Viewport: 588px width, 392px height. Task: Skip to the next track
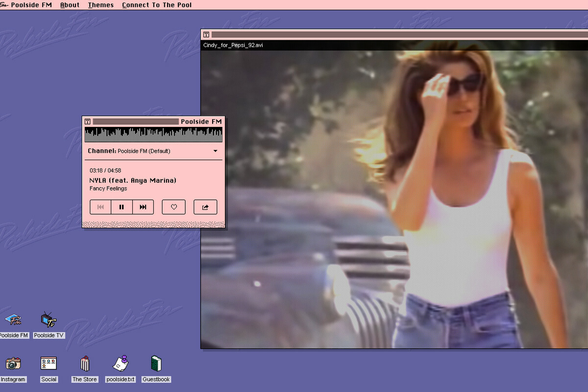click(x=143, y=207)
